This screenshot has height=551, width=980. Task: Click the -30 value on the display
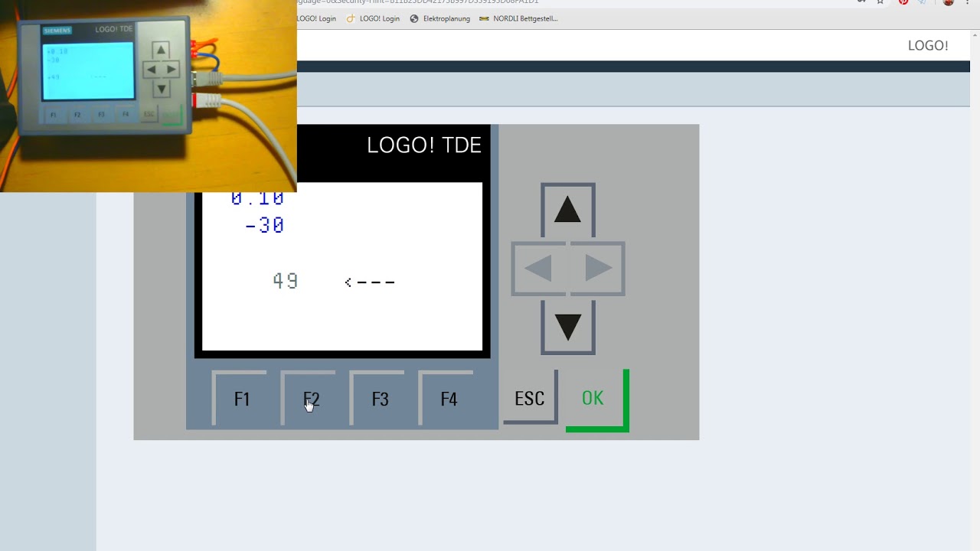(x=264, y=226)
